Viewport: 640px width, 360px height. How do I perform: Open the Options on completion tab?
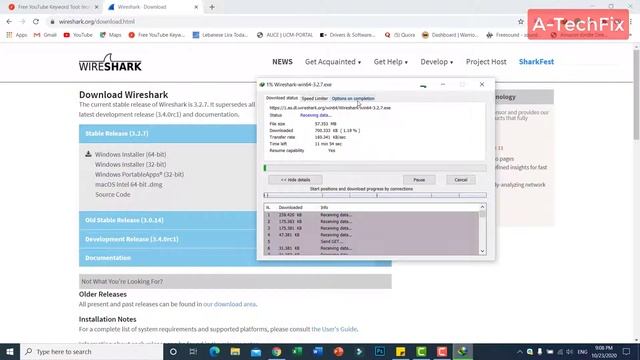(353, 98)
